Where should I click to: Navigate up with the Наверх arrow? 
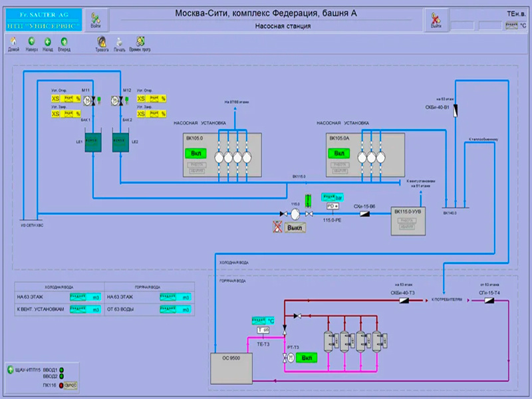(x=31, y=42)
